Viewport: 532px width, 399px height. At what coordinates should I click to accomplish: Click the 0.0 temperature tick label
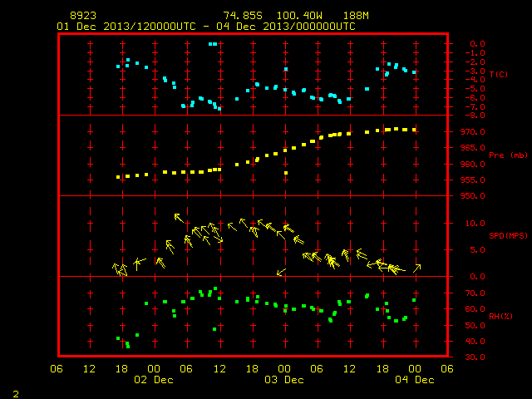pyautogui.click(x=477, y=44)
